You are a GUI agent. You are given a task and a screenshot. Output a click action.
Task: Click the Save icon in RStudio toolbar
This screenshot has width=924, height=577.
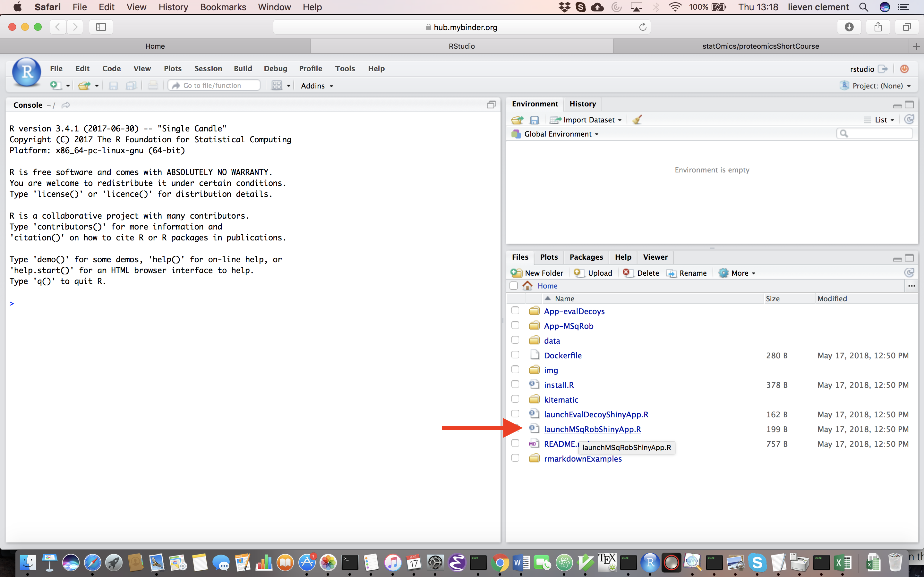click(x=112, y=86)
